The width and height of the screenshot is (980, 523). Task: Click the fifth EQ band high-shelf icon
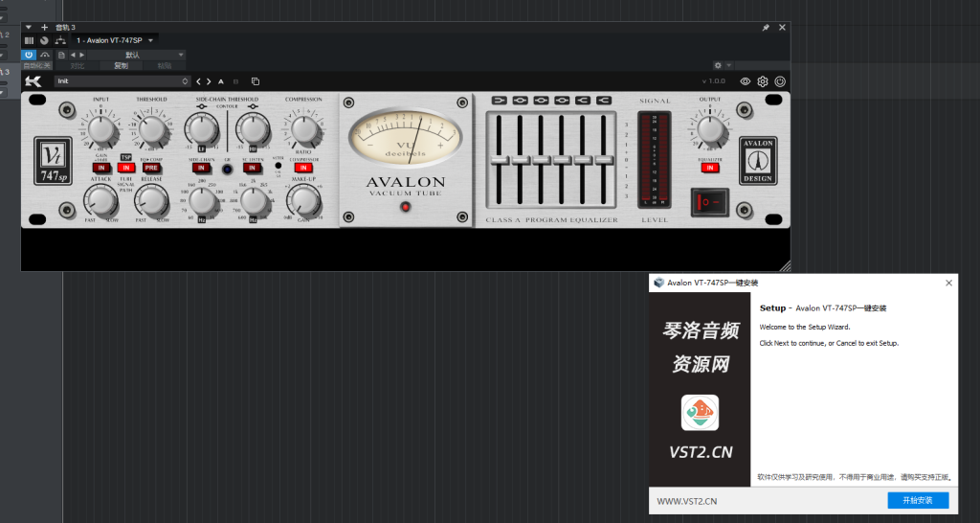pos(583,100)
